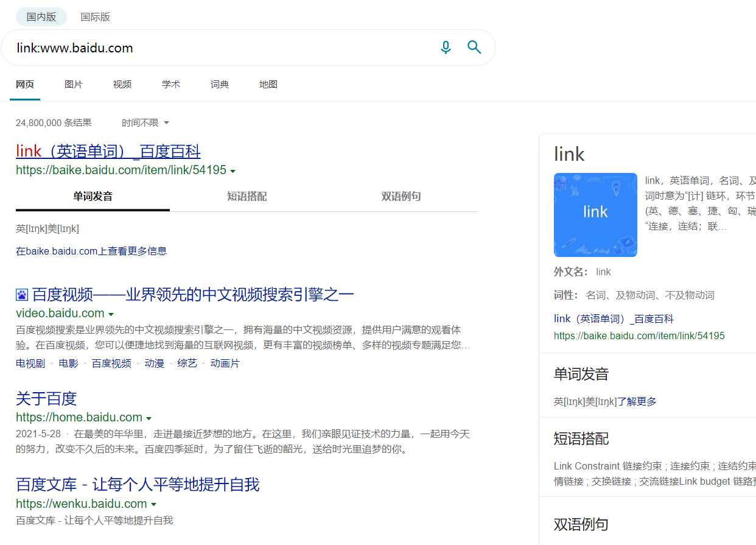Expand the arrow beside home.baidu.com URL
This screenshot has width=756, height=545.
point(149,418)
